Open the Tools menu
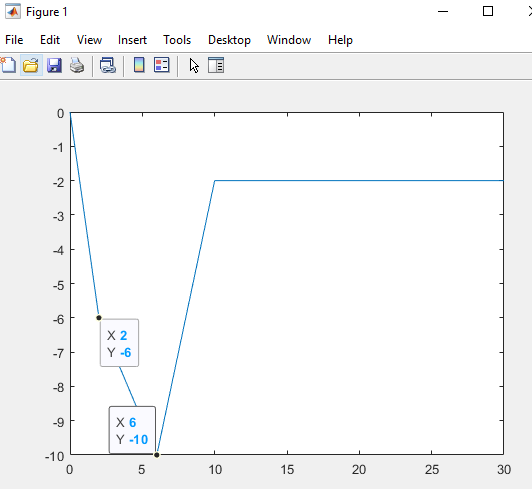The height and width of the screenshot is (489, 532). (177, 40)
